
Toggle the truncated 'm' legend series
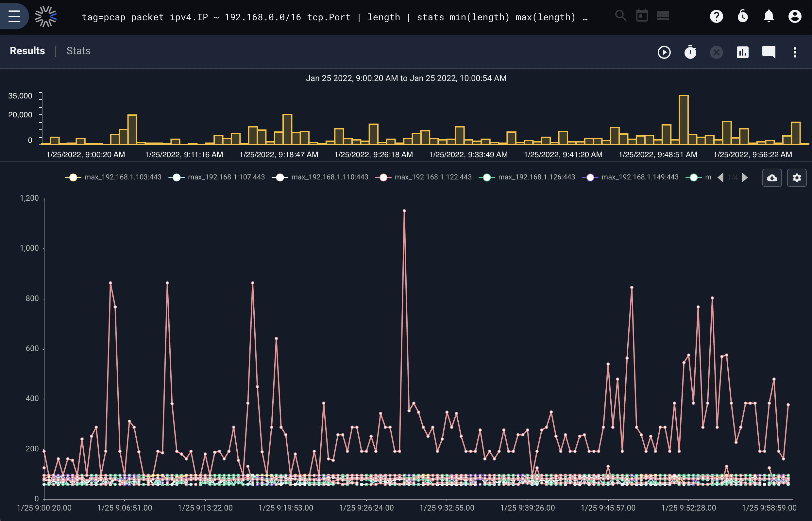click(x=699, y=177)
